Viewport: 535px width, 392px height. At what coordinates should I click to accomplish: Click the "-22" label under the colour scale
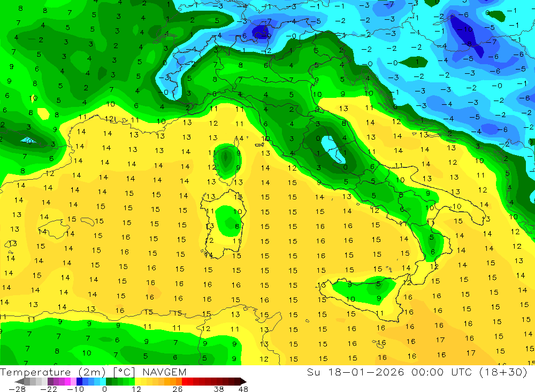pos(49,389)
